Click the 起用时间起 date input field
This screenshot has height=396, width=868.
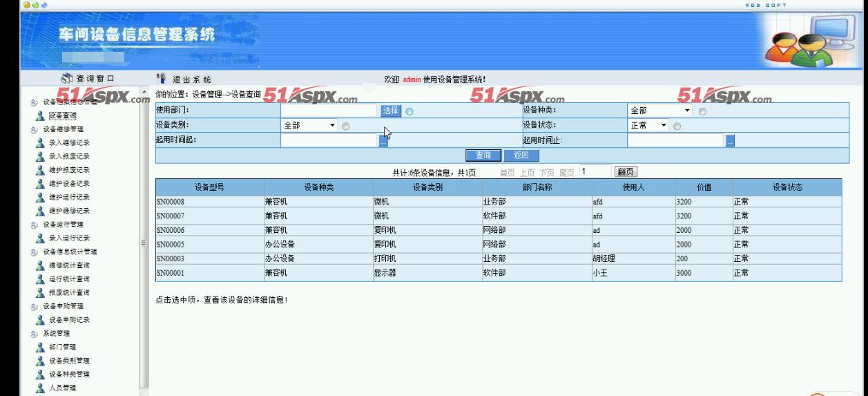coord(329,141)
